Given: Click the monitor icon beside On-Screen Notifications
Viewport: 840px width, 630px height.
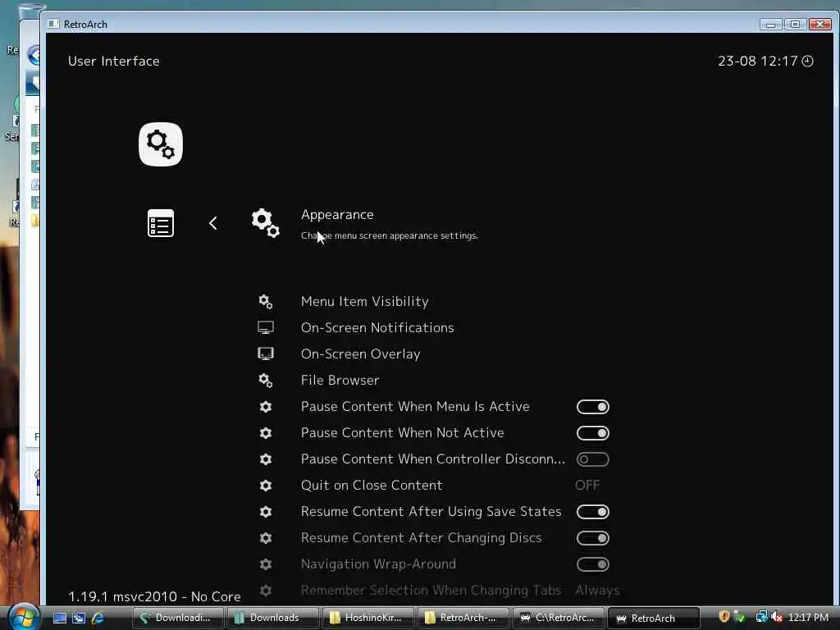Looking at the screenshot, I should tap(266, 328).
